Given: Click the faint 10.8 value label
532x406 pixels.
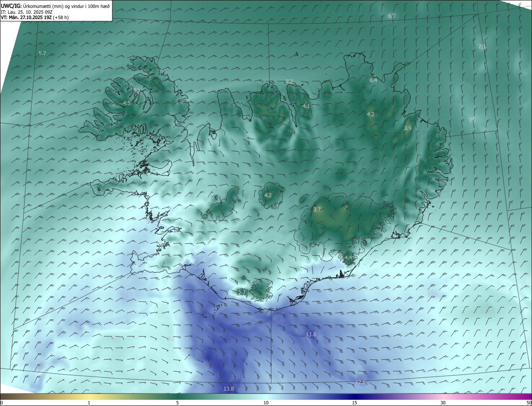Looking at the screenshot, I should [x=433, y=294].
